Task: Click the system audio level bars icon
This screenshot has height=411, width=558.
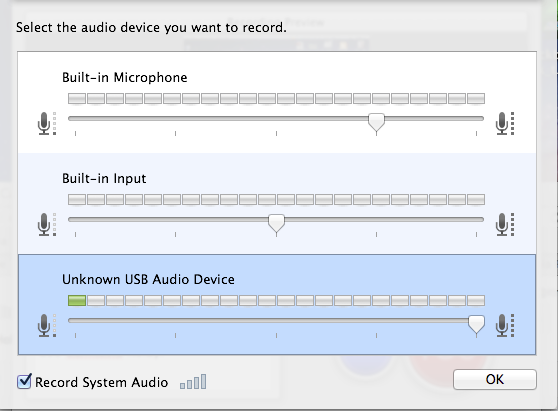Action: pos(193,381)
